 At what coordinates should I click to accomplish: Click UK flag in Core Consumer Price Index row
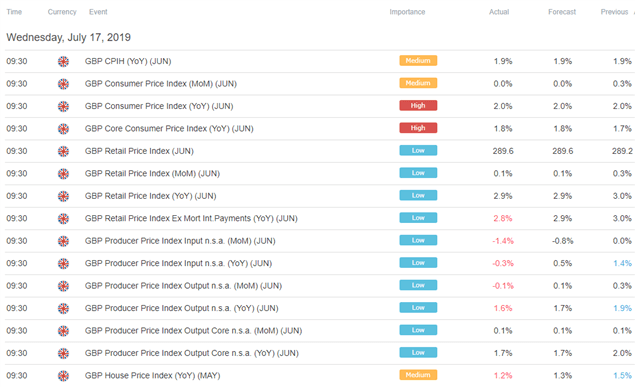click(63, 129)
